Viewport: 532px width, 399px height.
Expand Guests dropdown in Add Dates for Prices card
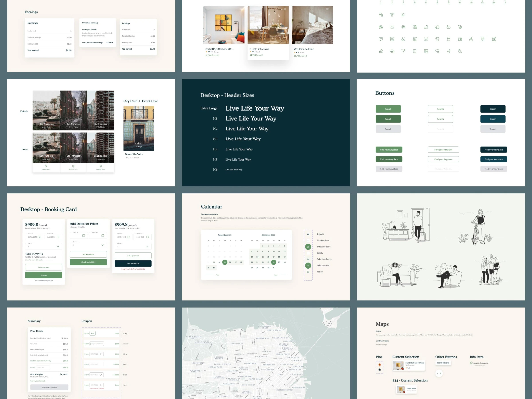tap(103, 245)
